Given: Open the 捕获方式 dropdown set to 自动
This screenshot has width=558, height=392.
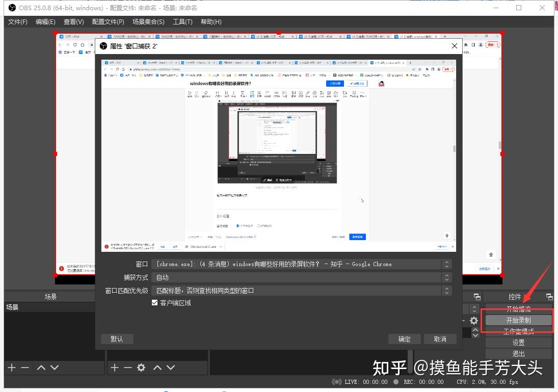Looking at the screenshot, I should [302, 277].
